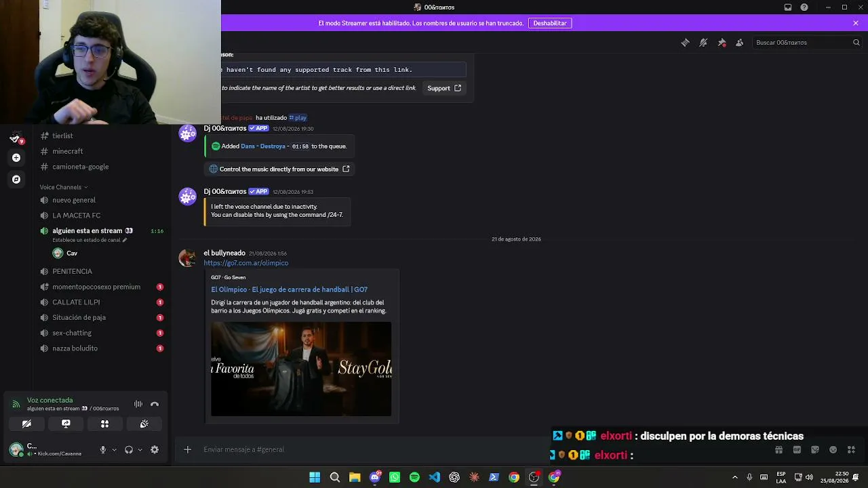This screenshot has width=868, height=488.
Task: Open the ChatGPT taskbar icon
Action: [x=454, y=477]
